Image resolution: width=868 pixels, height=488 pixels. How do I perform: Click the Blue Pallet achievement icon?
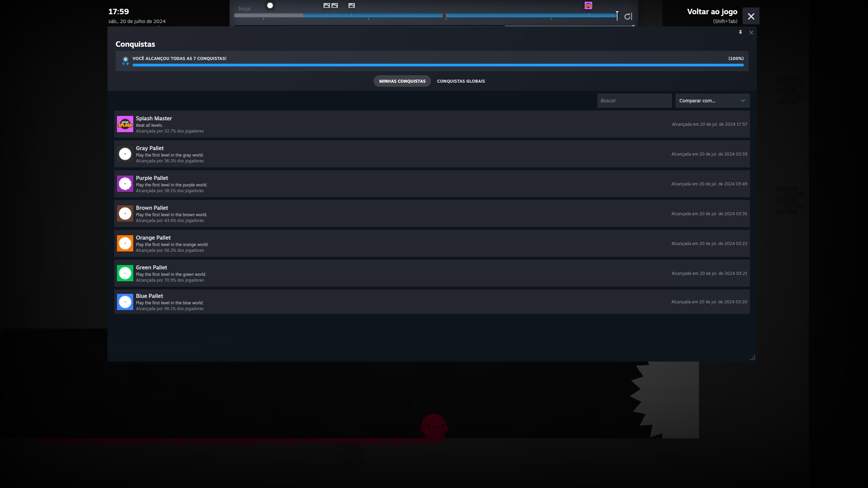pyautogui.click(x=125, y=302)
